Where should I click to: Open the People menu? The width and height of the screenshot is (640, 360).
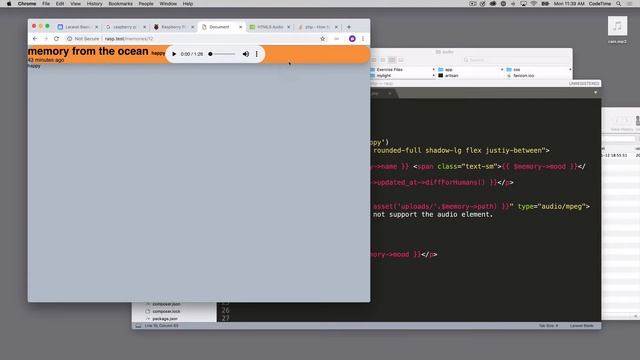point(146,4)
